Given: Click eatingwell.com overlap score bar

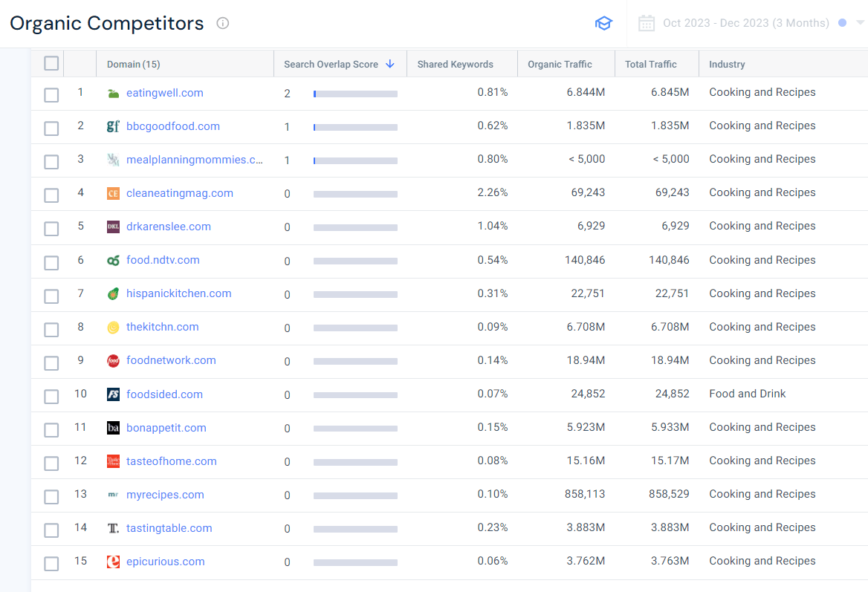Looking at the screenshot, I should pyautogui.click(x=355, y=94).
